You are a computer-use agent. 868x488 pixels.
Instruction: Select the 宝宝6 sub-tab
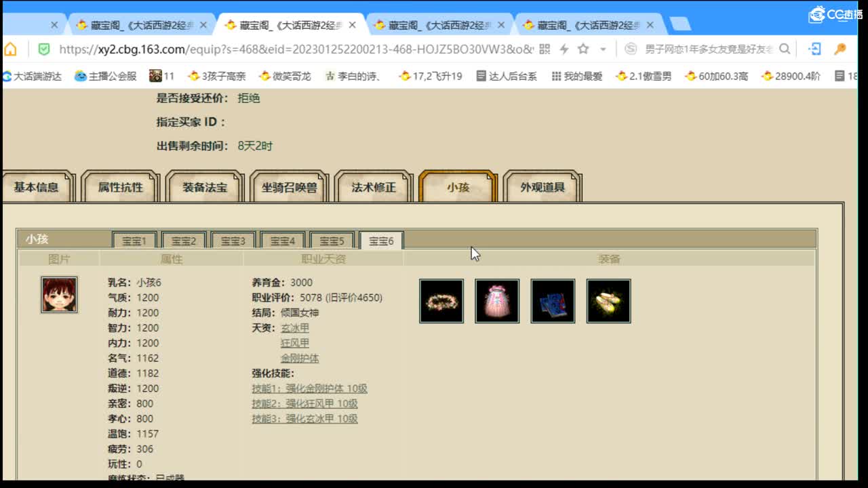(x=381, y=241)
